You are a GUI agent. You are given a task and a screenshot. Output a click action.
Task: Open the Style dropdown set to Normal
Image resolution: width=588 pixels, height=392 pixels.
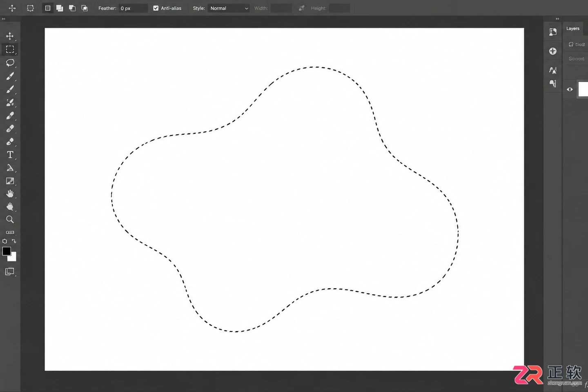click(x=228, y=8)
